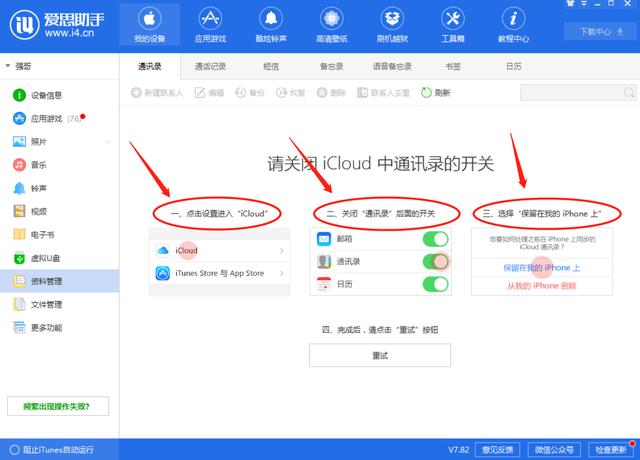Select 更多功能 more features in the sidebar

60,327
